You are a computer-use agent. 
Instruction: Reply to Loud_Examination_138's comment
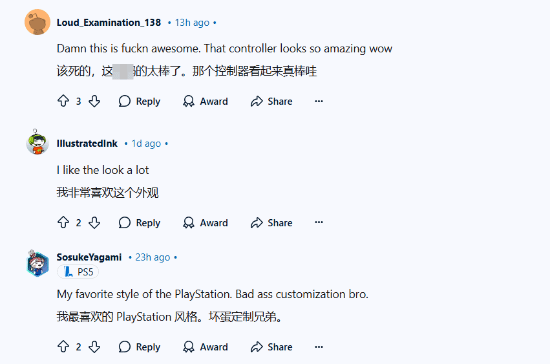139,101
